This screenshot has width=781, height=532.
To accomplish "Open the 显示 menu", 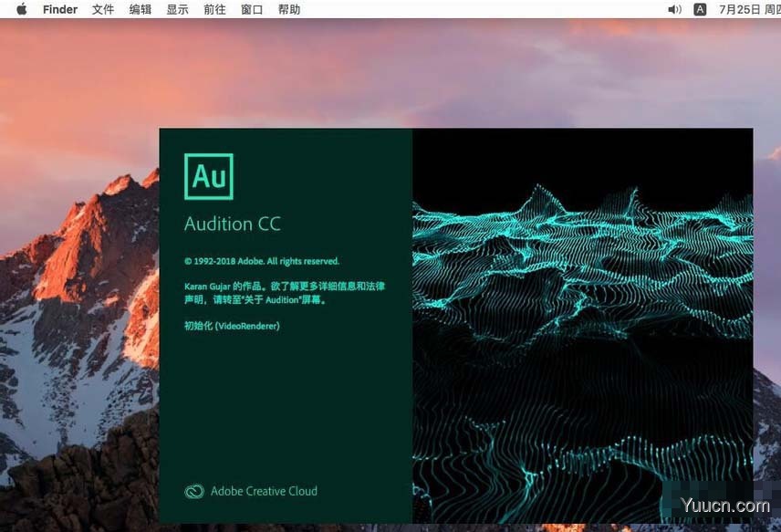I will click(178, 9).
